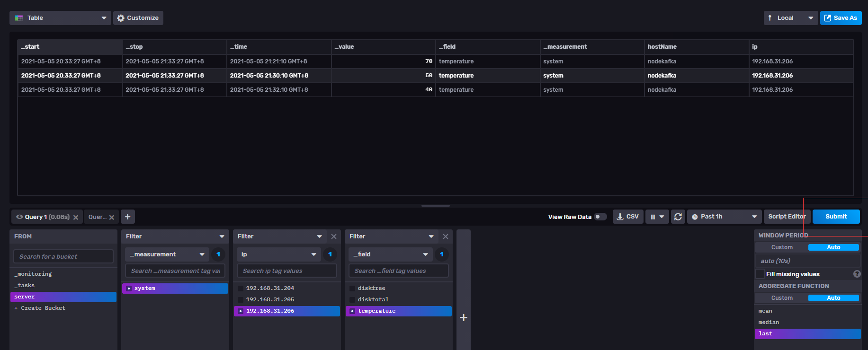Check the diskfree field value
This screenshot has height=350, width=868.
click(x=352, y=288)
